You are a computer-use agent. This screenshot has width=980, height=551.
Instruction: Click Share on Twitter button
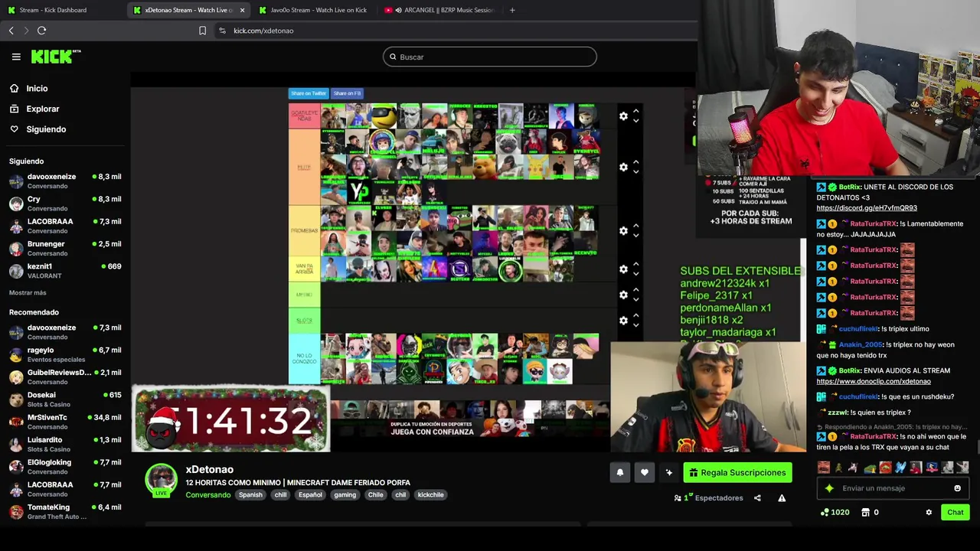(309, 93)
